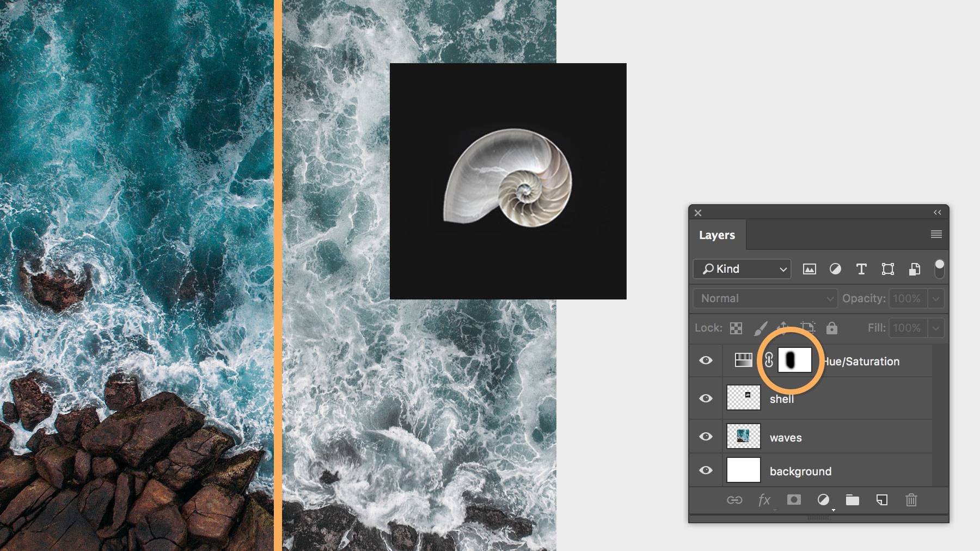This screenshot has height=551, width=980.
Task: Enable the lock transparent pixels toggle
Action: (736, 328)
